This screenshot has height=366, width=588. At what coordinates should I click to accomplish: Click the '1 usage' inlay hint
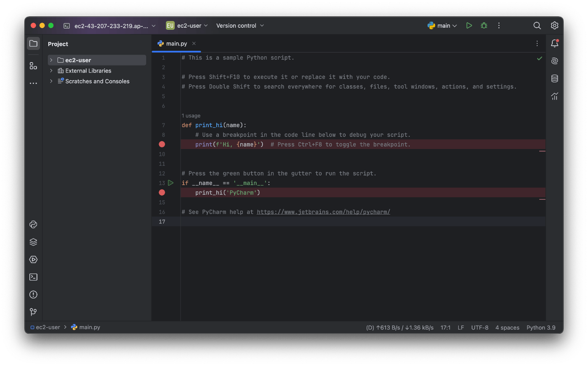click(191, 116)
